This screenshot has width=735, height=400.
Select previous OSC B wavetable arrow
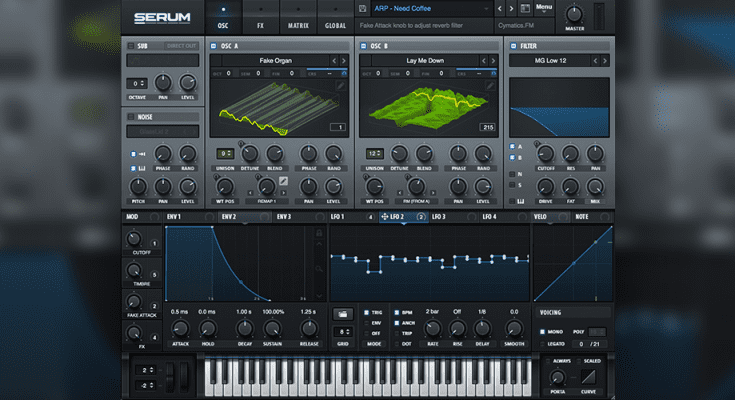coord(484,60)
